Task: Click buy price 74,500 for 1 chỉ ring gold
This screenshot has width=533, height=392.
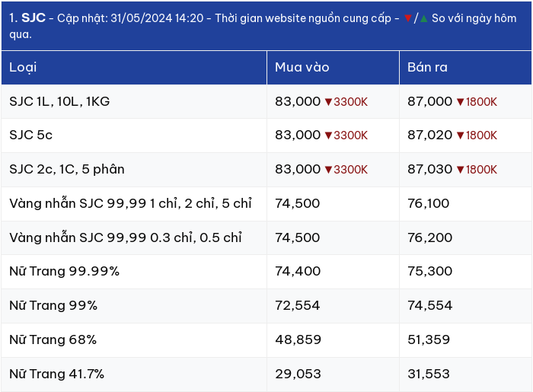Action: 298,203
